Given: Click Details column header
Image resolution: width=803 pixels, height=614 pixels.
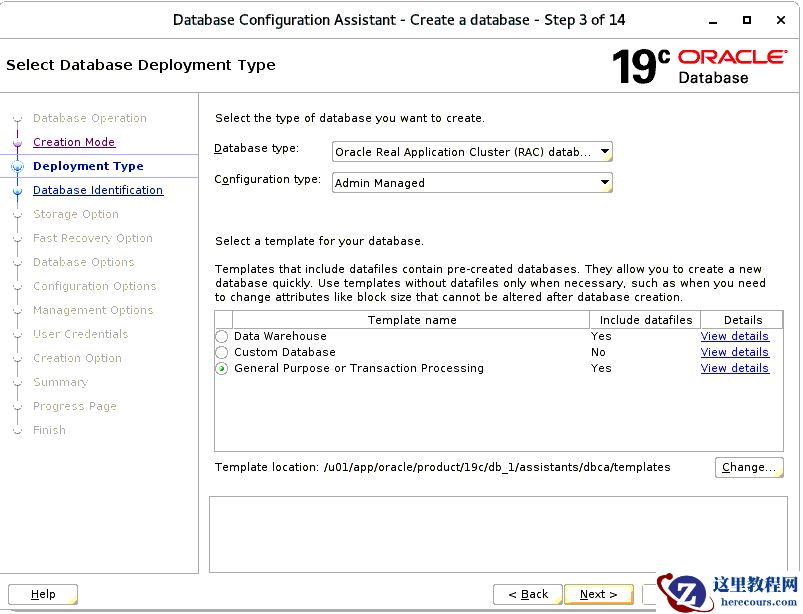Looking at the screenshot, I should click(x=742, y=320).
